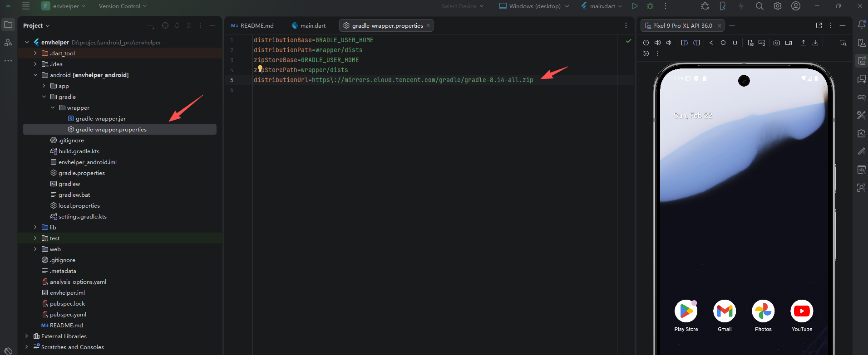This screenshot has height=355, width=868.
Task: Expand the .idea folder
Action: [x=35, y=64]
